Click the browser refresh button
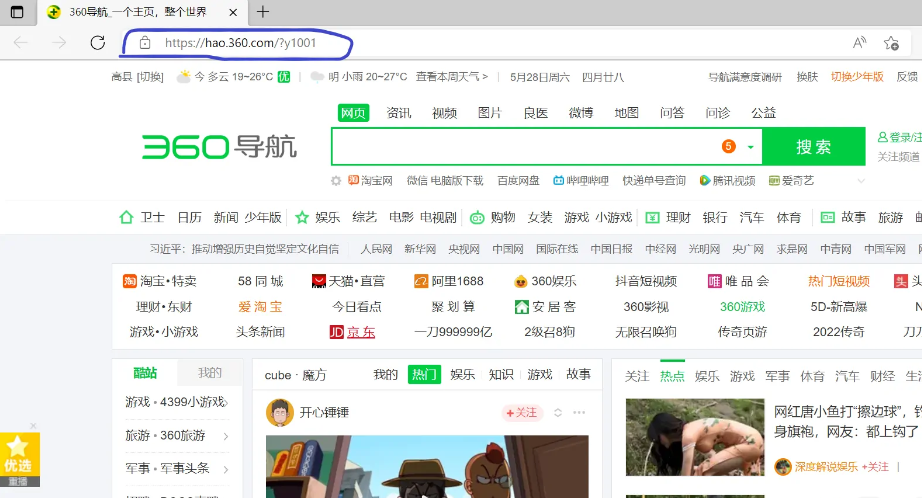Screen dimensions: 922x498 tap(97, 43)
